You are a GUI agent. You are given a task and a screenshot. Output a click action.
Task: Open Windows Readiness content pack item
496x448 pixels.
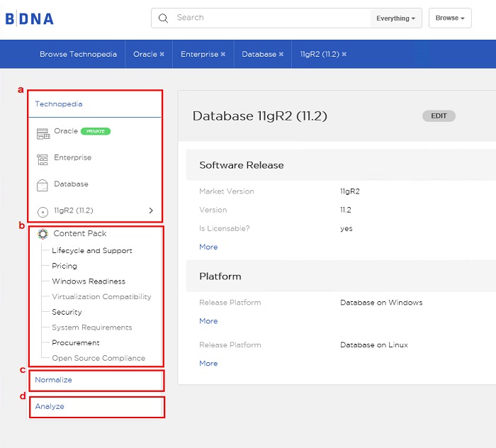(x=89, y=281)
